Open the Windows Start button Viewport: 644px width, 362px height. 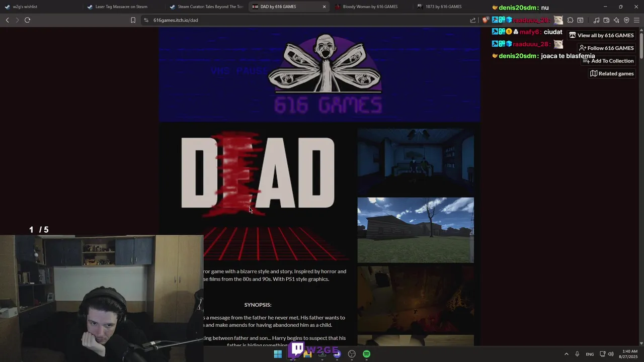[x=278, y=354]
